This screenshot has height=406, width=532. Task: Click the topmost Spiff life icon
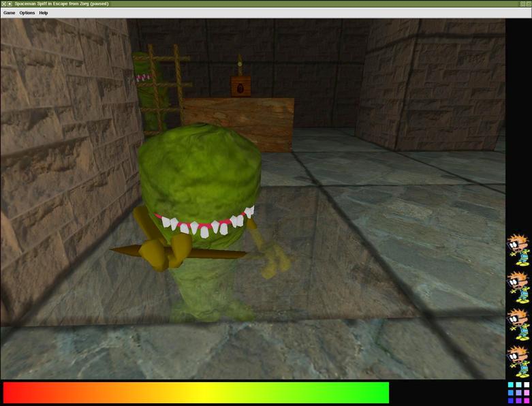click(518, 250)
